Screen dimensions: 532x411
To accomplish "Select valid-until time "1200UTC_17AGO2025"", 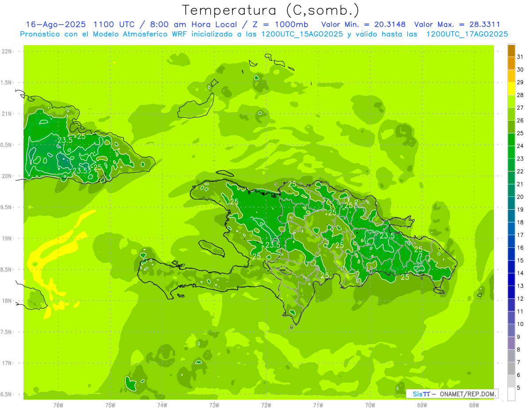I will tap(467, 34).
